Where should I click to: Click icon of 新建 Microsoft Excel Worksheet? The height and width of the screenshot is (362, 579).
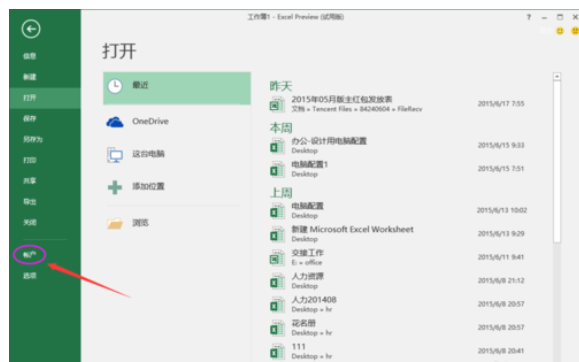[x=277, y=234]
